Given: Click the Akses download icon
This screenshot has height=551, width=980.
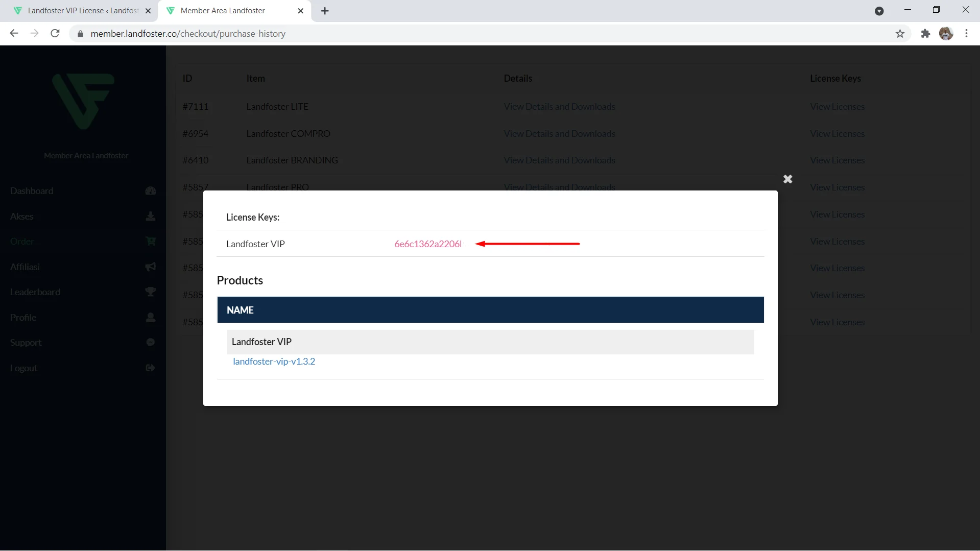Looking at the screenshot, I should [x=151, y=216].
